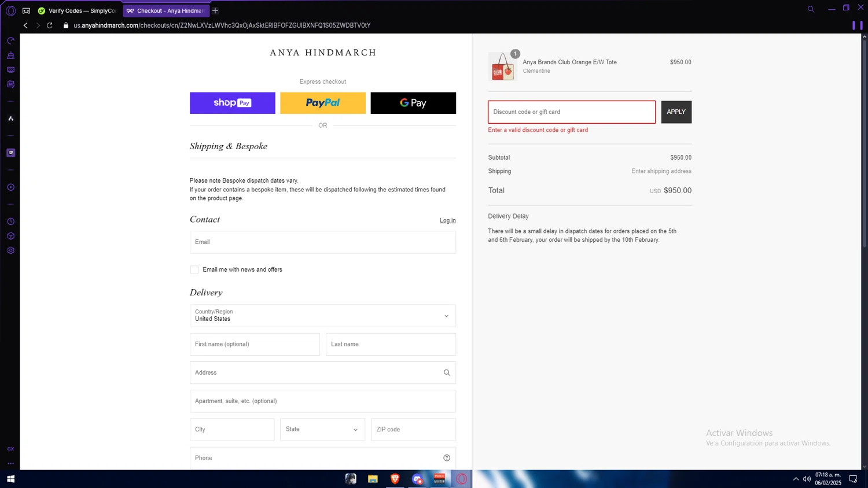The width and height of the screenshot is (868, 488).
Task: Open the Country/Region dropdown
Action: click(323, 316)
